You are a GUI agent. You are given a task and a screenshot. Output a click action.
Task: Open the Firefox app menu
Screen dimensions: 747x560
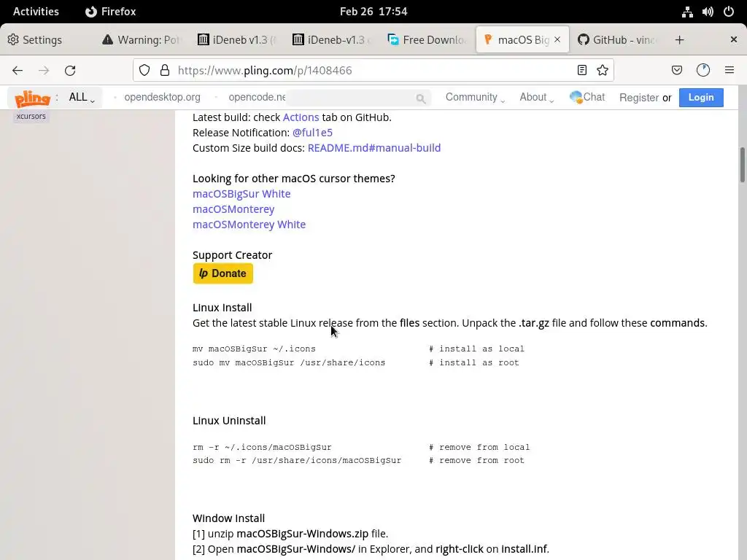point(111,12)
